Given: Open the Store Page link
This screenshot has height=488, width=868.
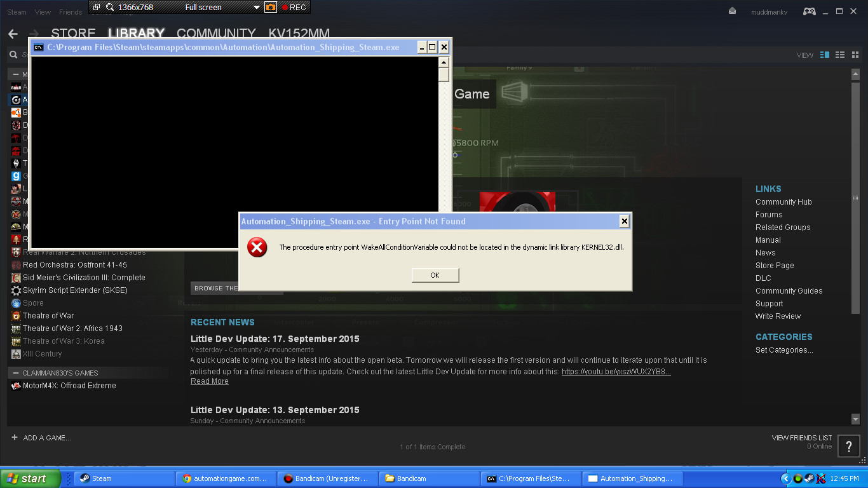Looking at the screenshot, I should tap(775, 266).
